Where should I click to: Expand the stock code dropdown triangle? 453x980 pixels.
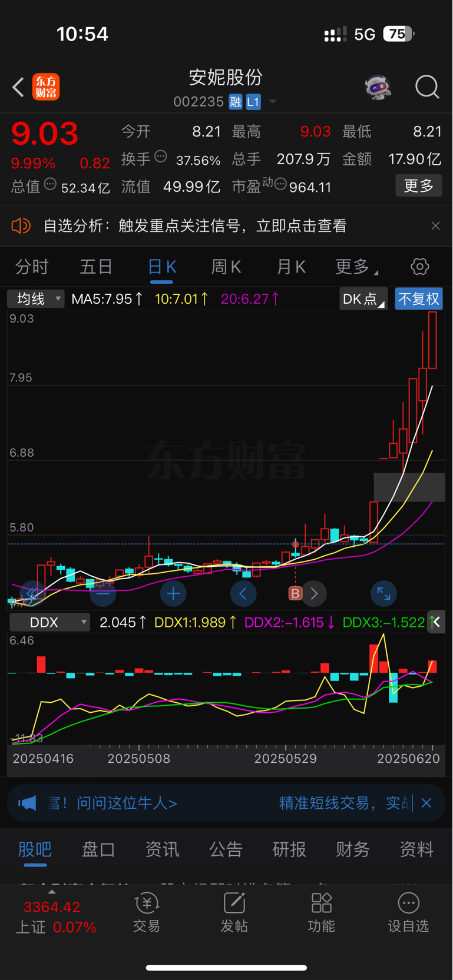273,102
